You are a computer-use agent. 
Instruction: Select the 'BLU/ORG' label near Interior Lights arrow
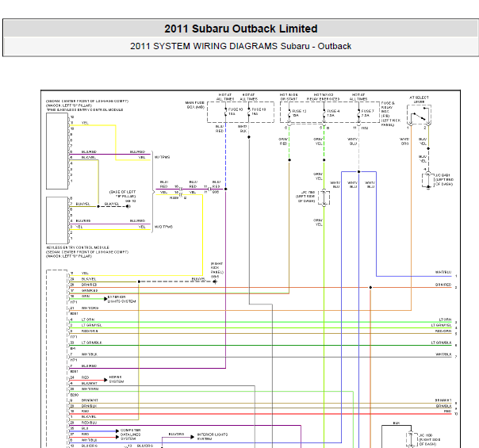click(176, 434)
